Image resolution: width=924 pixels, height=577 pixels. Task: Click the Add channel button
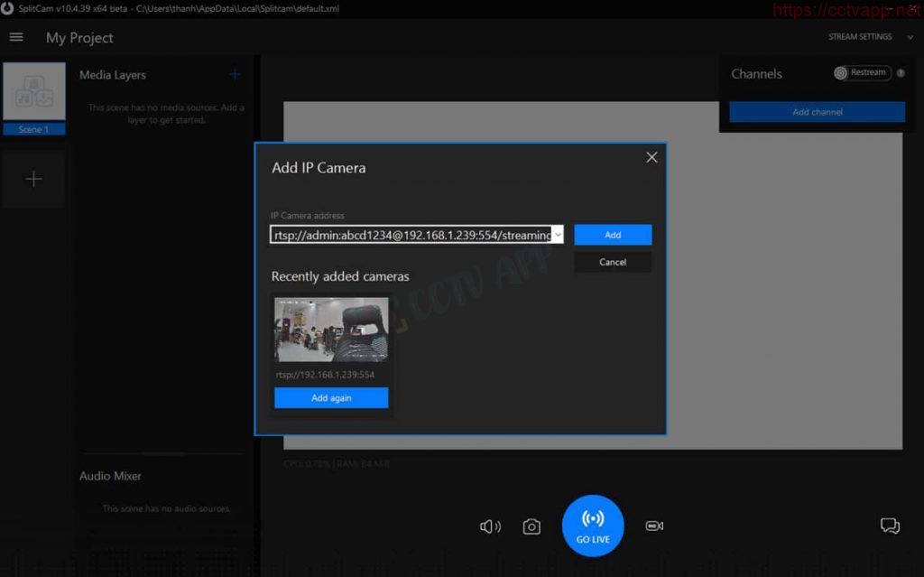click(x=817, y=112)
